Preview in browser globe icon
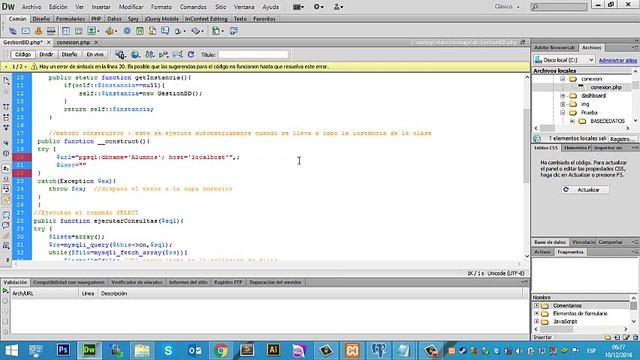The width and height of the screenshot is (640, 360). pos(136,54)
